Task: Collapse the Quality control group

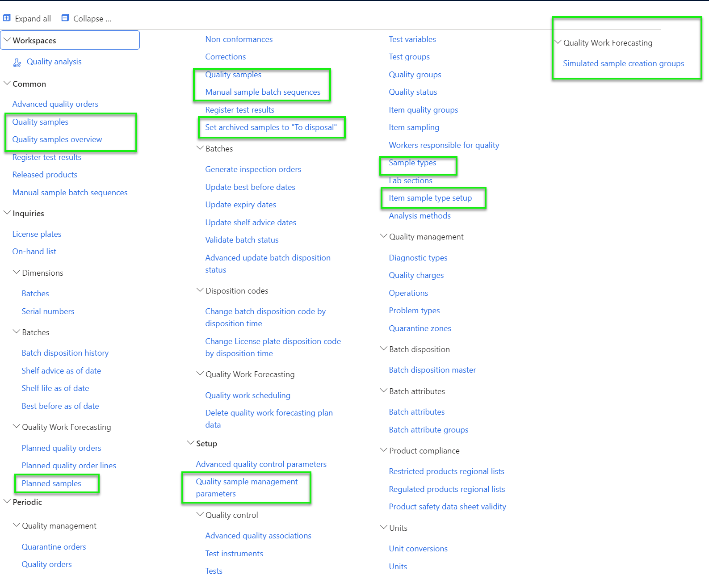Action: click(200, 515)
